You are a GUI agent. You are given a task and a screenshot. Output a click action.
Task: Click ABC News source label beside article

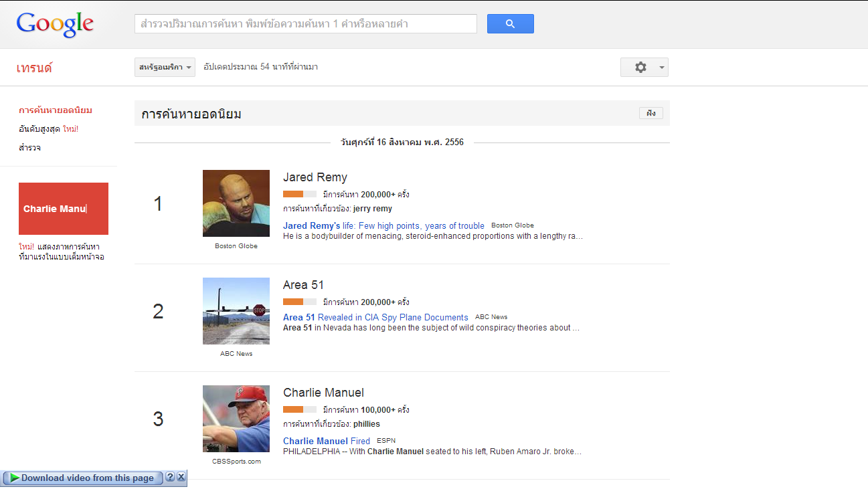pyautogui.click(x=491, y=317)
